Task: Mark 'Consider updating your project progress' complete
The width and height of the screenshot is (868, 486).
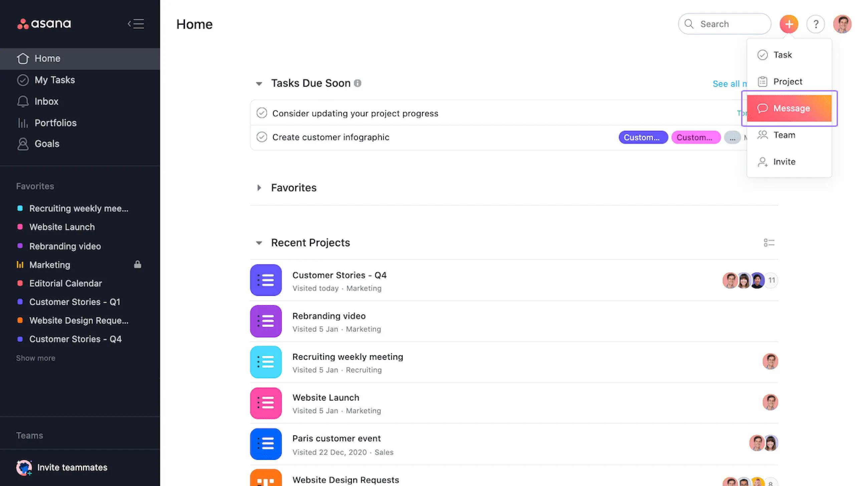Action: pos(262,113)
